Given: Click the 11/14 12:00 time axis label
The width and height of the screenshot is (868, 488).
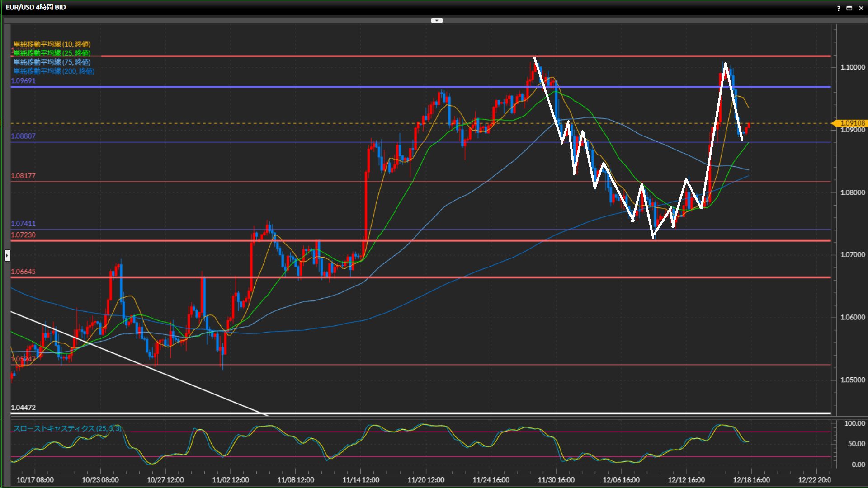Looking at the screenshot, I should tap(361, 480).
